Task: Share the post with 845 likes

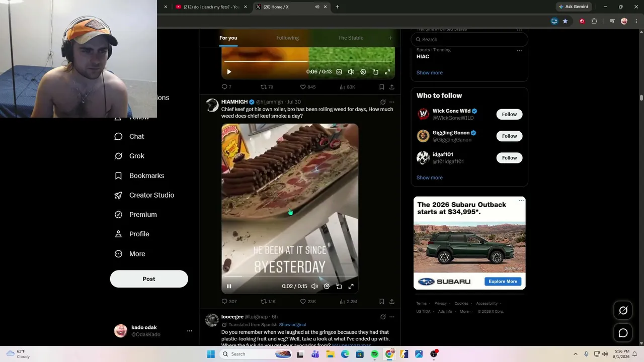Action: click(392, 87)
